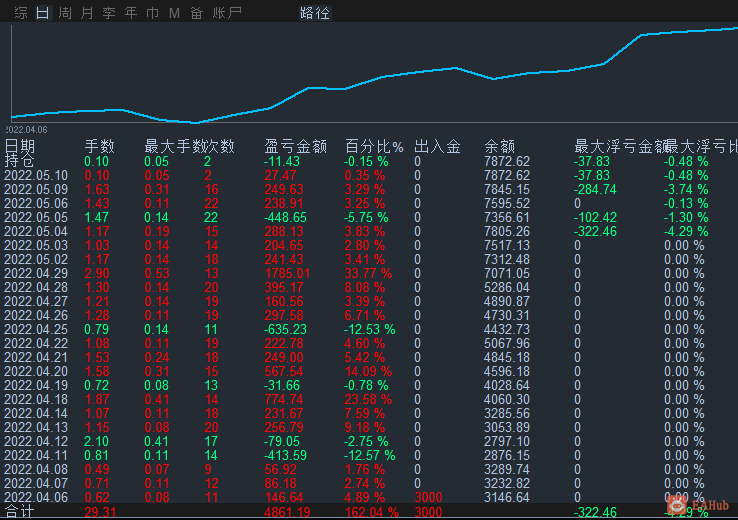Select the 2022.05.03 date row
Image resolution: width=738 pixels, height=520 pixels.
pos(36,246)
